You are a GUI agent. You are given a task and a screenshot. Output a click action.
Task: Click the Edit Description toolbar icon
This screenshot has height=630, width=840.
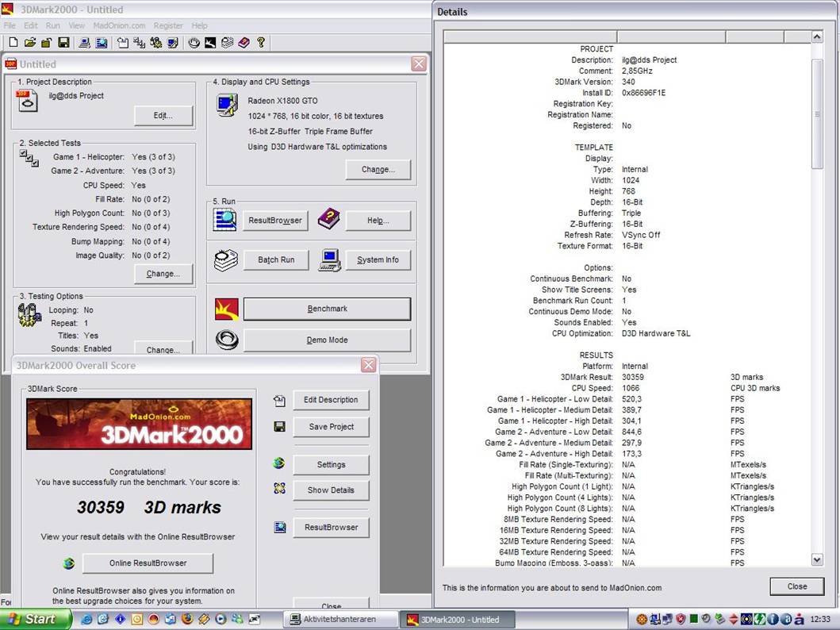coord(123,42)
